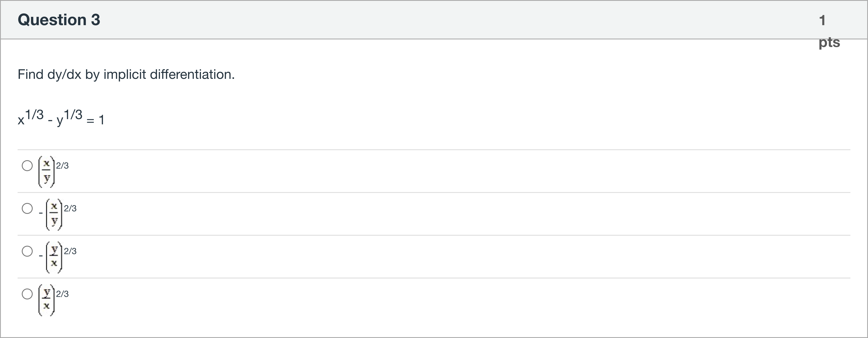Click the first answer's x over y fraction image
The width and height of the screenshot is (868, 338).
[46, 171]
